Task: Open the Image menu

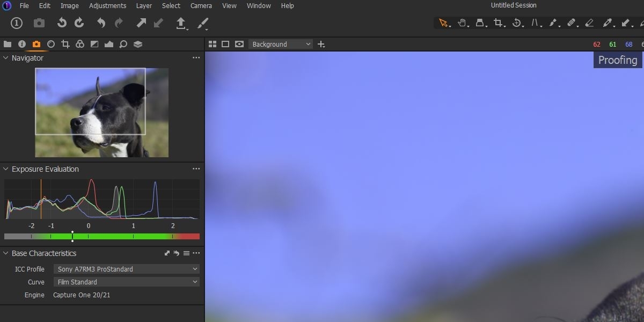Action: pos(70,5)
